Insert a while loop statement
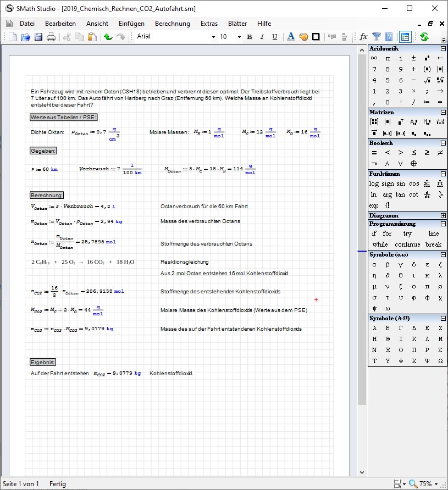 coord(380,244)
